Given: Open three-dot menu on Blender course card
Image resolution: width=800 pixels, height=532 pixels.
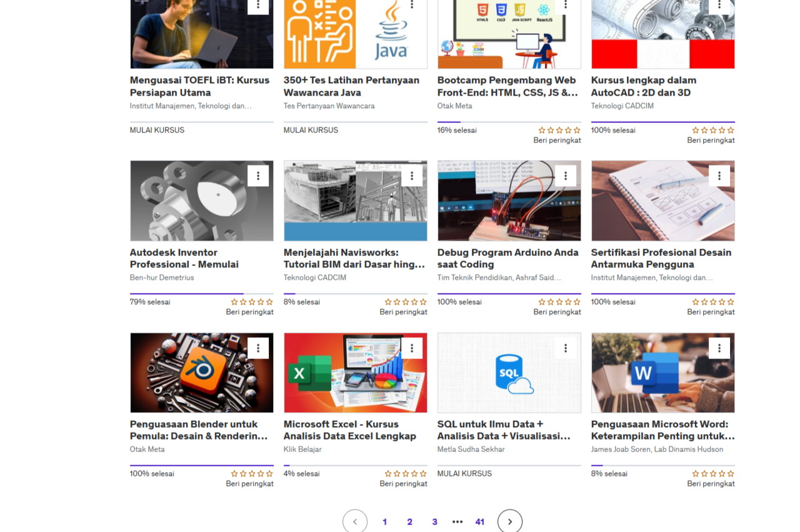Looking at the screenshot, I should tap(257, 348).
